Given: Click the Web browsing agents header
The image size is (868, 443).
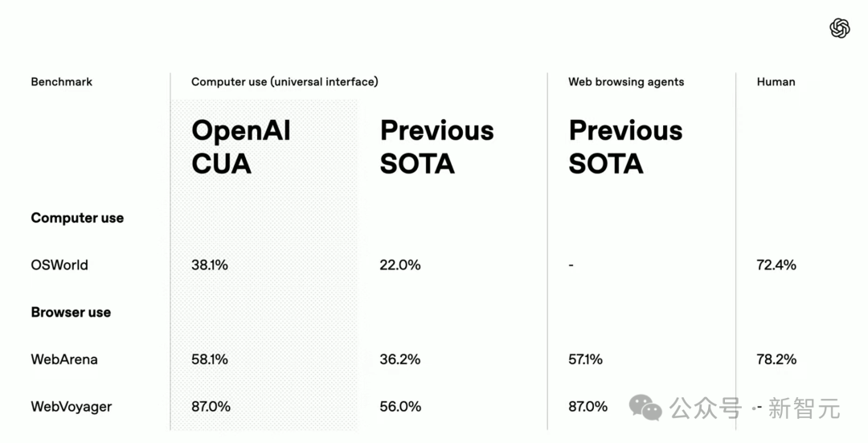Looking at the screenshot, I should pyautogui.click(x=626, y=82).
